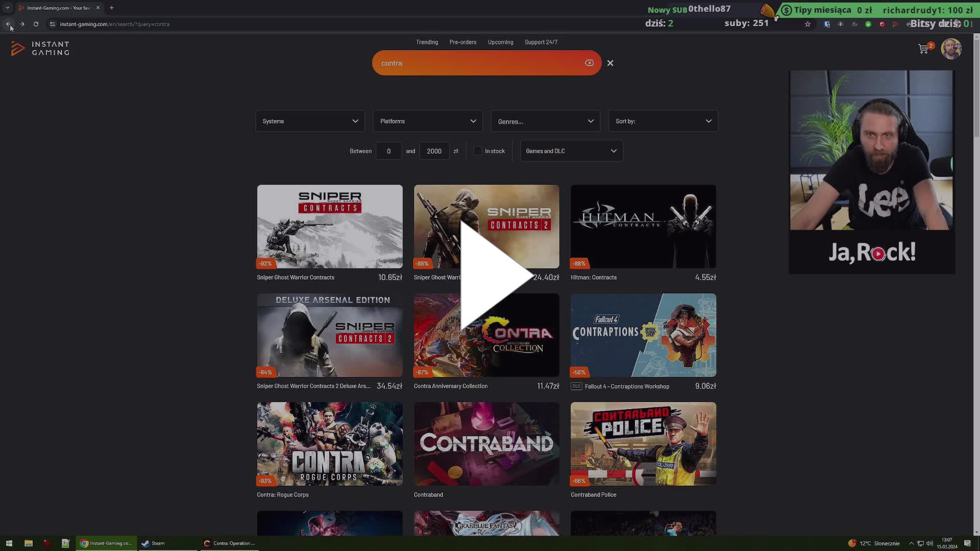Enable the In stock checkbox
980x551 pixels.
pos(478,151)
